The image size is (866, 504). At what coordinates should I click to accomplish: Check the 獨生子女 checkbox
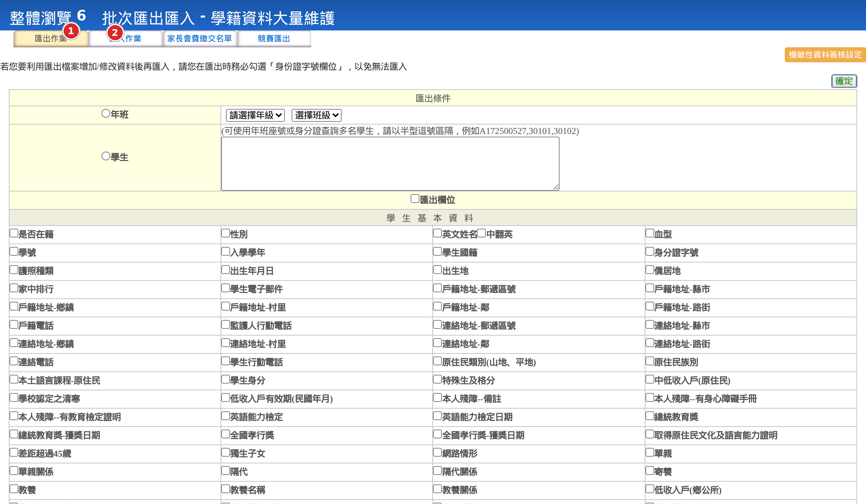tap(225, 453)
